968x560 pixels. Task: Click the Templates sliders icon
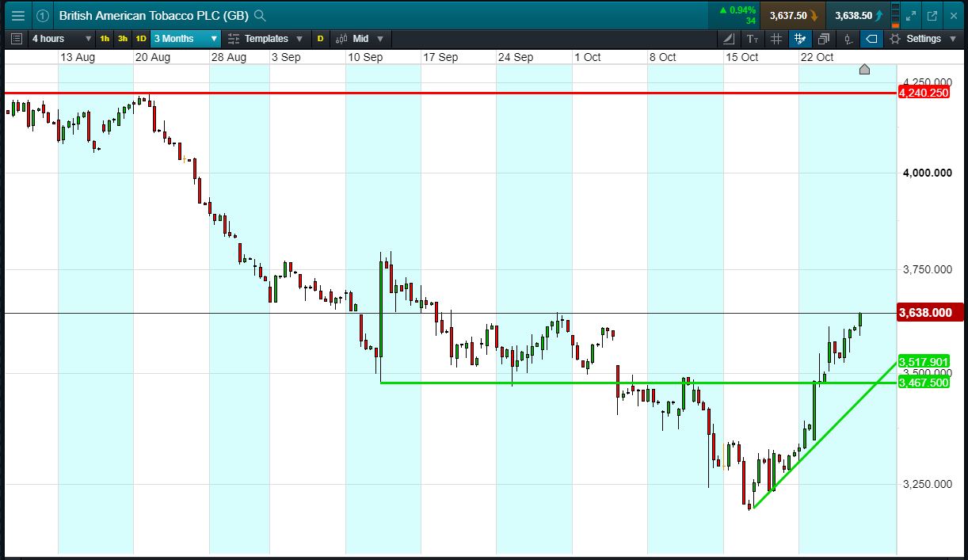click(x=234, y=38)
